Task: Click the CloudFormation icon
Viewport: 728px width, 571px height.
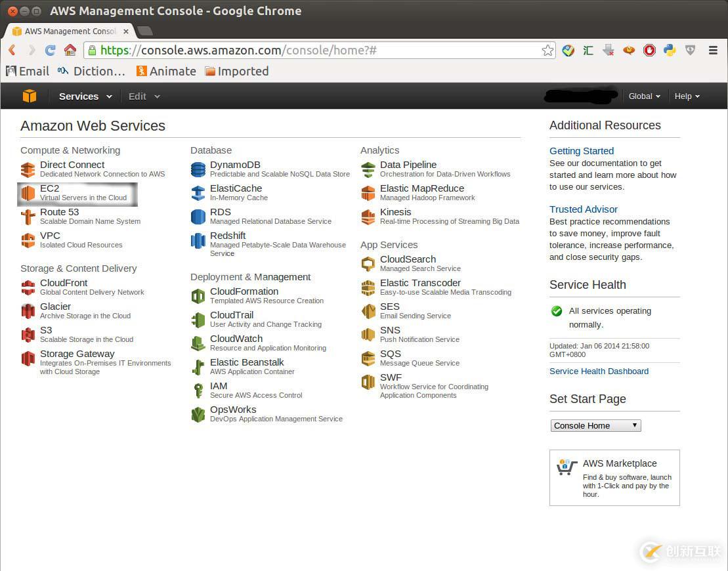Action: (198, 296)
